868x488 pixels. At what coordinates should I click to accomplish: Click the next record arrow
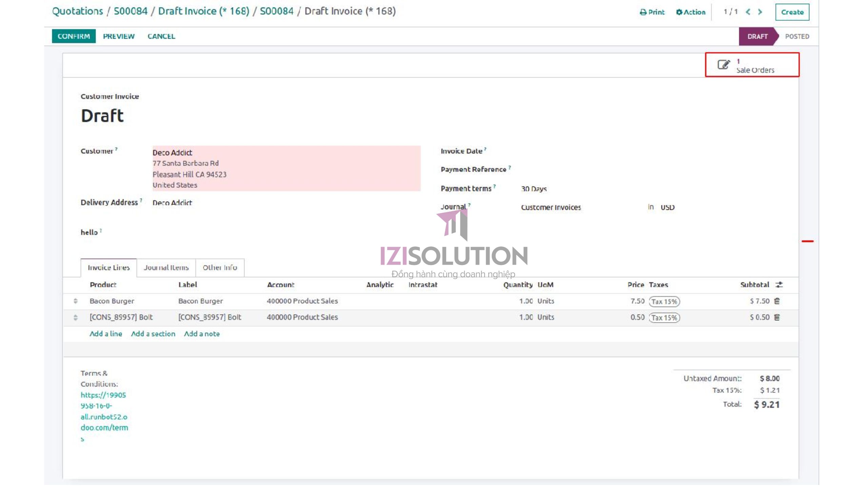760,12
